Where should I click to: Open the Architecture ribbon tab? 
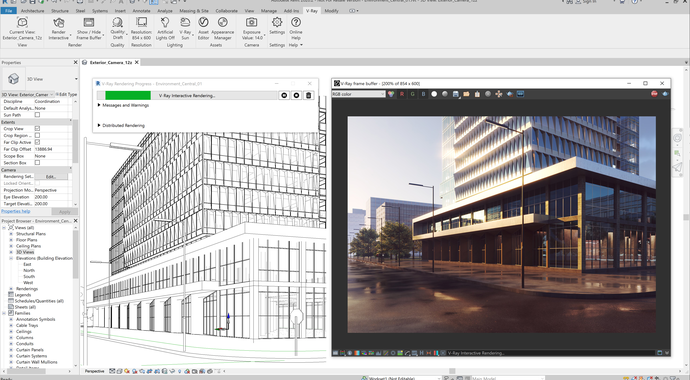coord(33,11)
